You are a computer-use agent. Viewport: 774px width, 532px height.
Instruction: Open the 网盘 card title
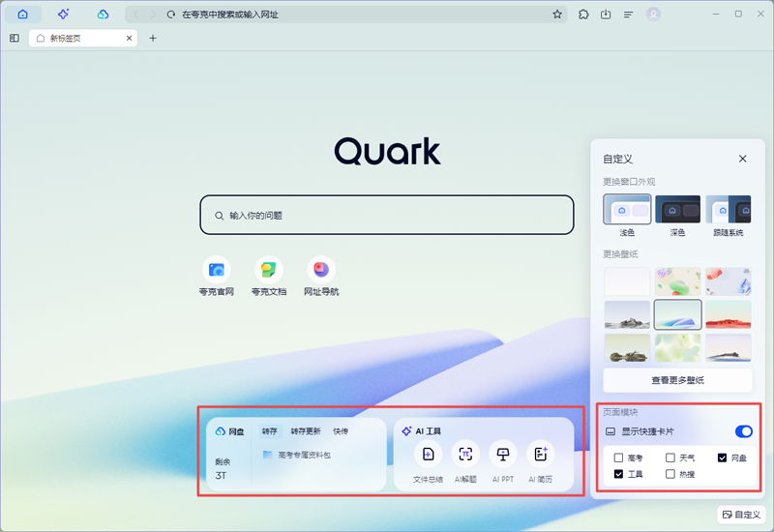[x=230, y=431]
